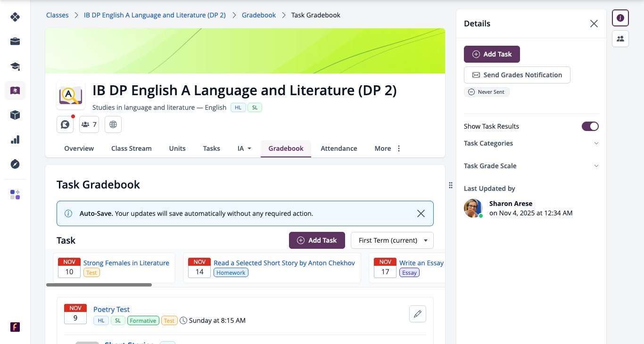Switch to the Attendance tab
The image size is (644, 344).
339,148
